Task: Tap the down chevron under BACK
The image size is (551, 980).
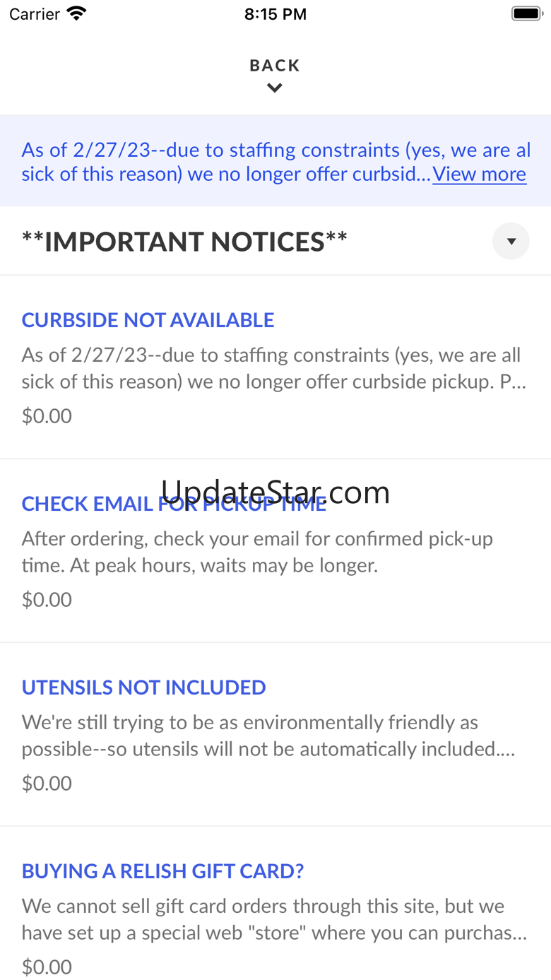Action: click(x=275, y=88)
